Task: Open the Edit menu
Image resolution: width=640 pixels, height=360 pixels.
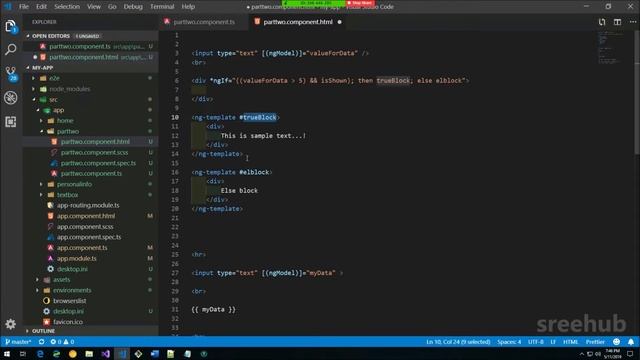Action: pyautogui.click(x=41, y=7)
